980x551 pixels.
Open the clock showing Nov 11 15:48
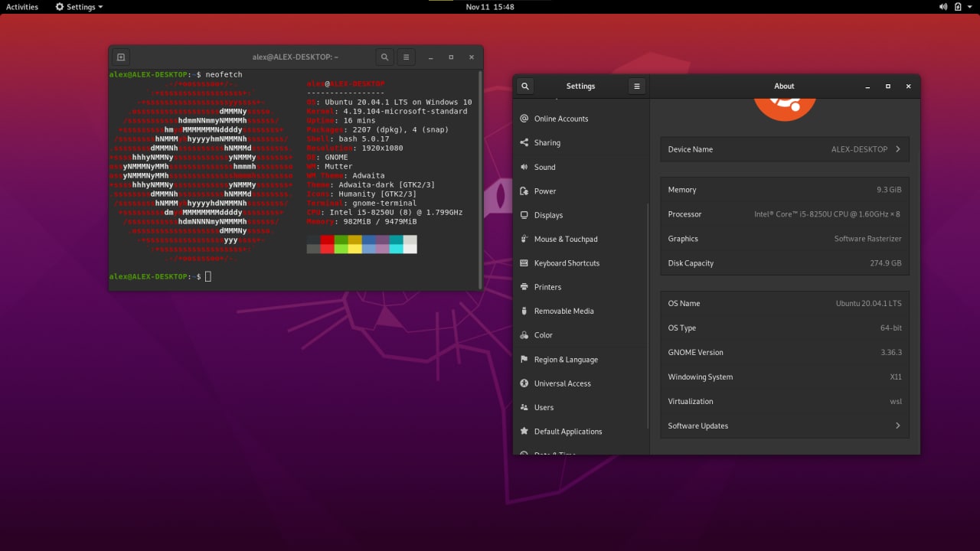(x=490, y=7)
